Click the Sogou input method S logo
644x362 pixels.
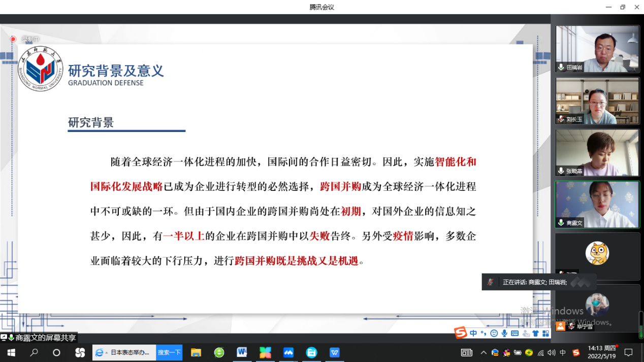click(461, 333)
